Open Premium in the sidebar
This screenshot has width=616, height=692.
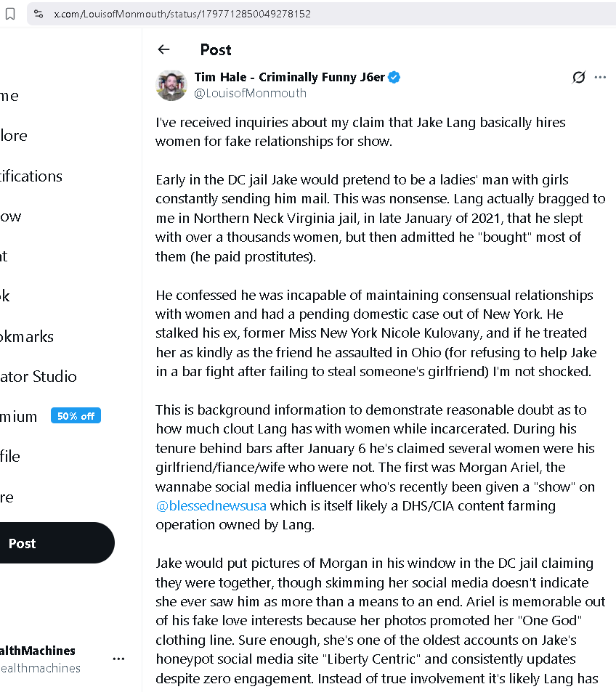coord(19,417)
